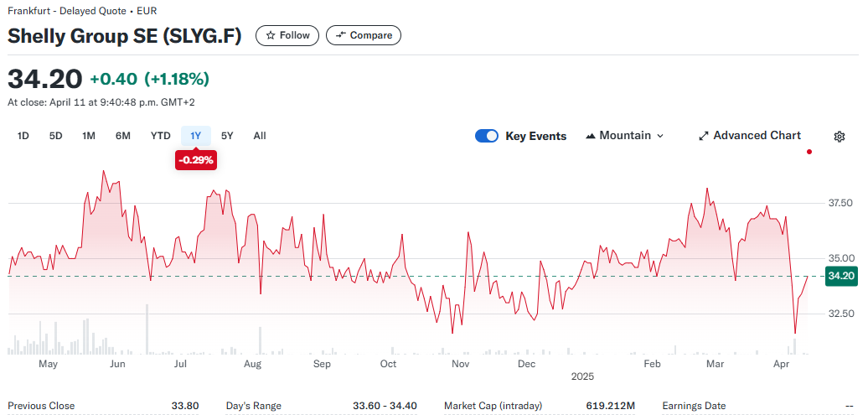This screenshot has width=868, height=415.
Task: Open the Advanced Chart link
Action: pos(750,136)
